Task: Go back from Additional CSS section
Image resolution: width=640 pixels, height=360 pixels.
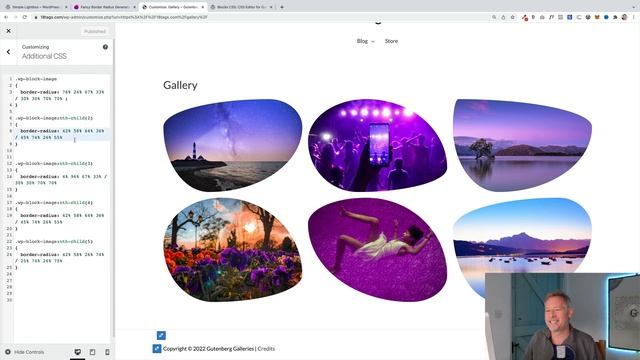Action: [x=9, y=52]
